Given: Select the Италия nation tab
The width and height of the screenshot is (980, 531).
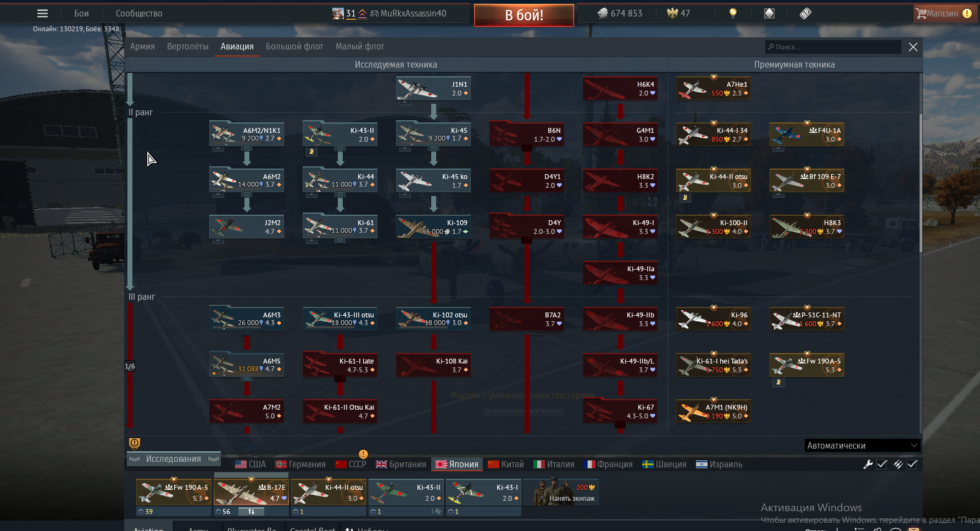Looking at the screenshot, I should (554, 465).
